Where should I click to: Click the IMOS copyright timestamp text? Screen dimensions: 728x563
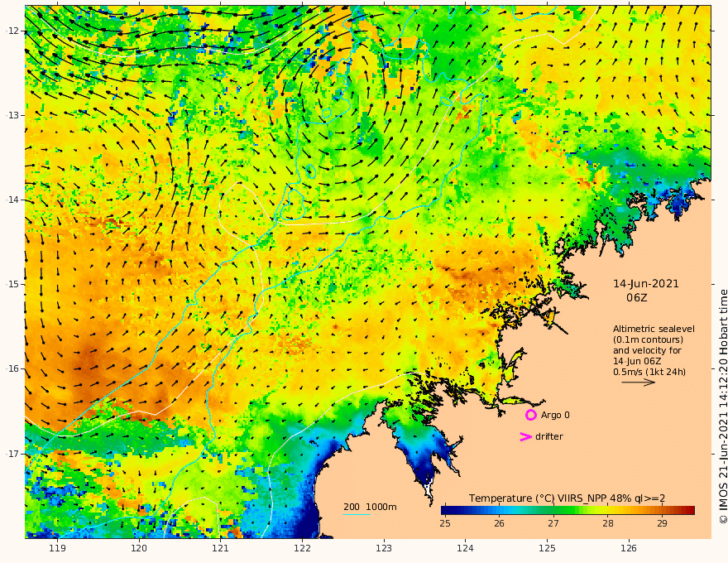pos(723,407)
